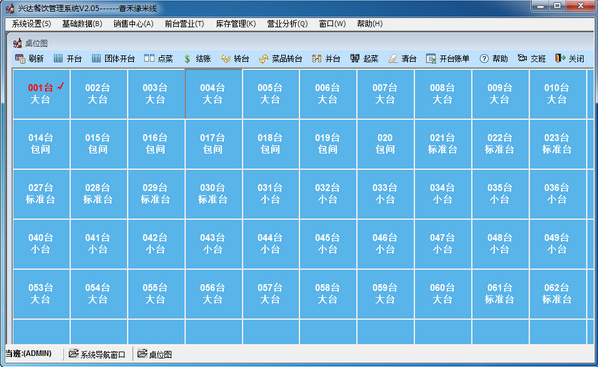Select table 044台 小台
The width and height of the screenshot is (598, 367).
[271, 244]
